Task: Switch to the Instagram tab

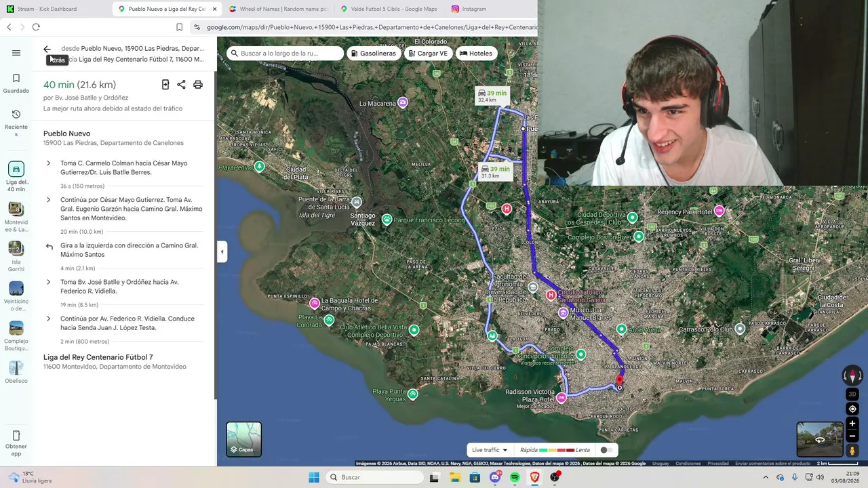Action: [x=474, y=9]
